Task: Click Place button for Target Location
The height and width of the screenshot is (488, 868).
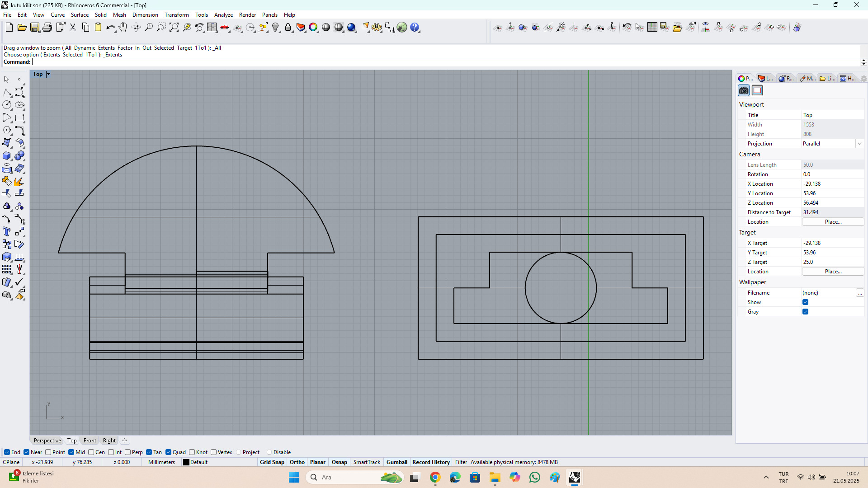Action: (x=833, y=272)
